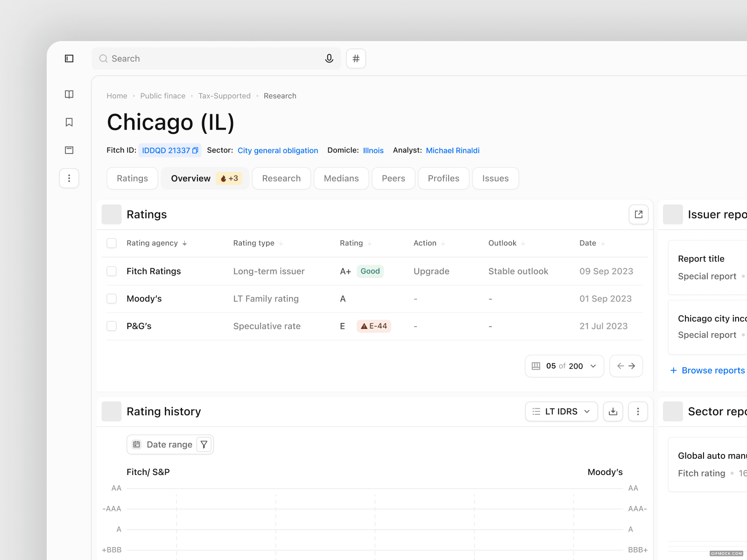
Task: Click LT Family rating cell
Action: click(x=266, y=299)
